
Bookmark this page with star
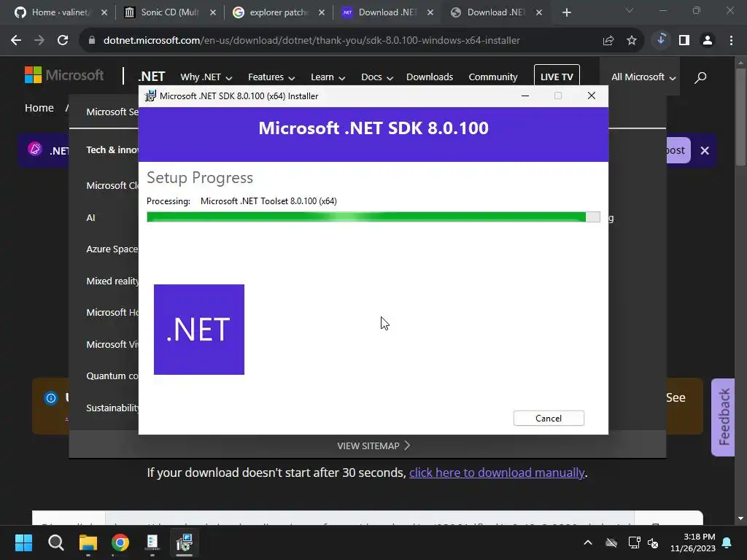tap(631, 41)
